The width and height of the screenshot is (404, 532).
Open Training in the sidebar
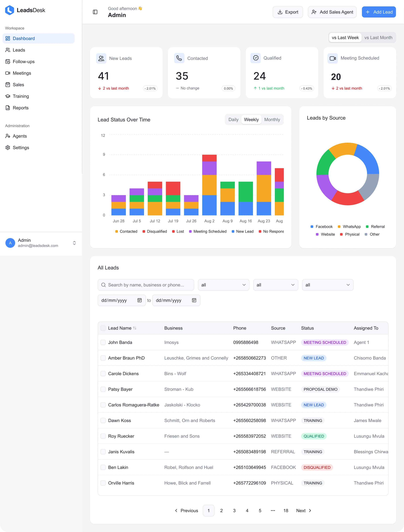pyautogui.click(x=39, y=96)
